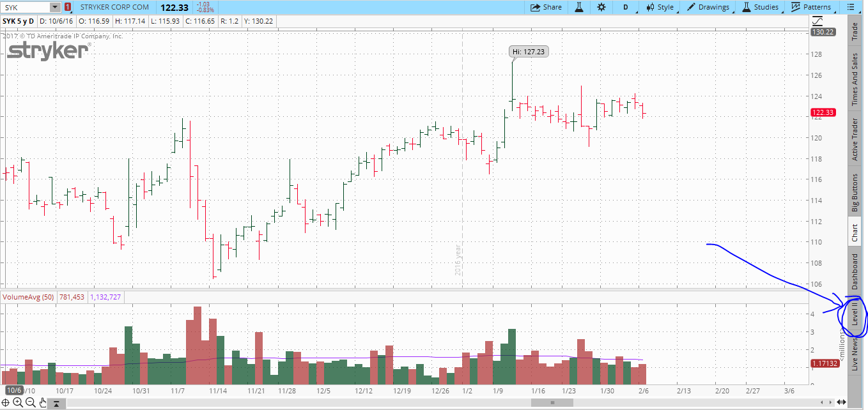Viewport: 868px width, 410px height.
Task: Open the Studies menu
Action: (x=760, y=7)
